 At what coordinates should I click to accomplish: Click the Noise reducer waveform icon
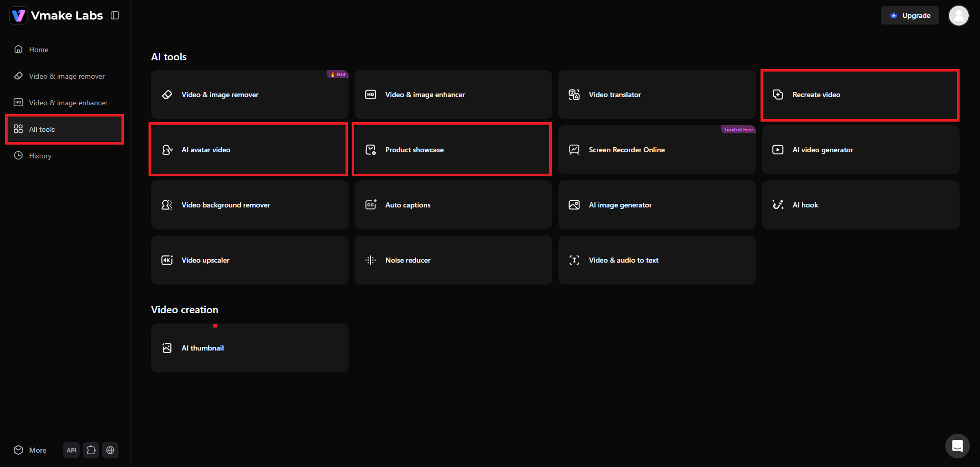pos(371,260)
